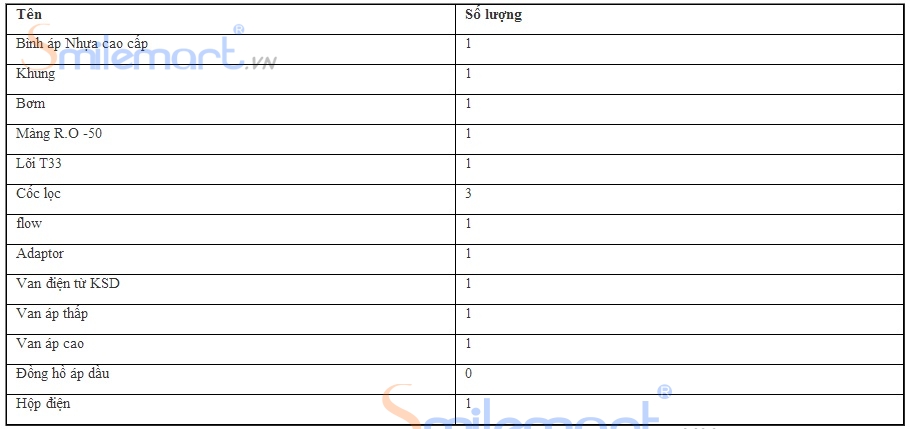Viewport: 910px width, 429px height.
Task: Click the quantity value for Bình áp Nhựa cao cấp
Action: point(468,44)
